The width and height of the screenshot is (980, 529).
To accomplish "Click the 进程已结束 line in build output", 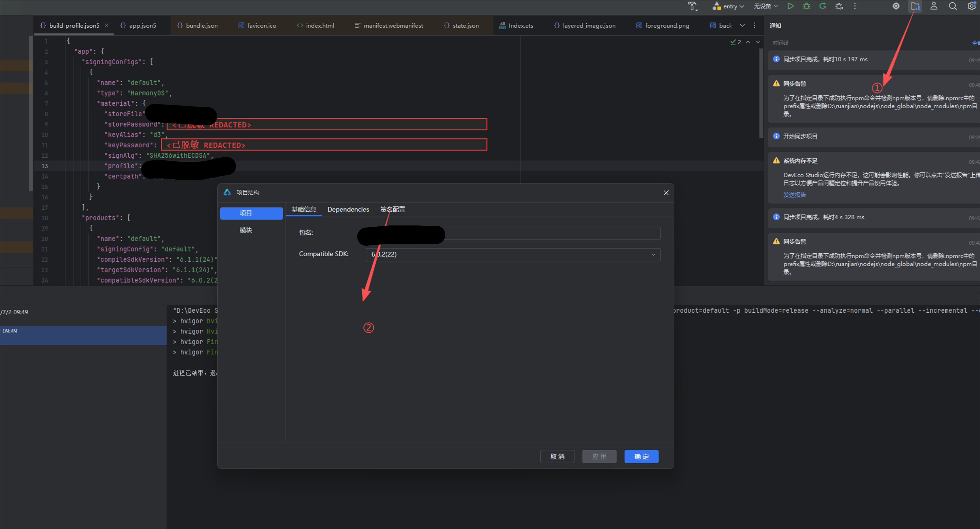I will pyautogui.click(x=195, y=373).
